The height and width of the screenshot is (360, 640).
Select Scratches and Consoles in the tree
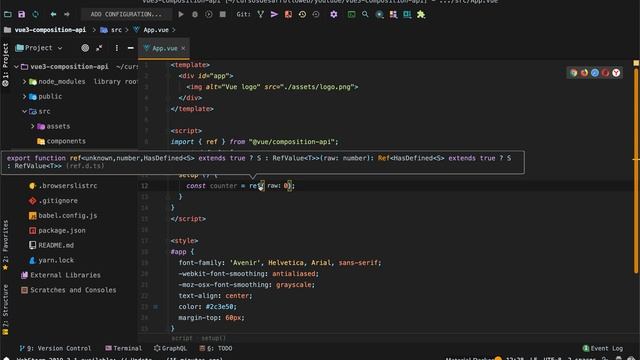point(73,290)
